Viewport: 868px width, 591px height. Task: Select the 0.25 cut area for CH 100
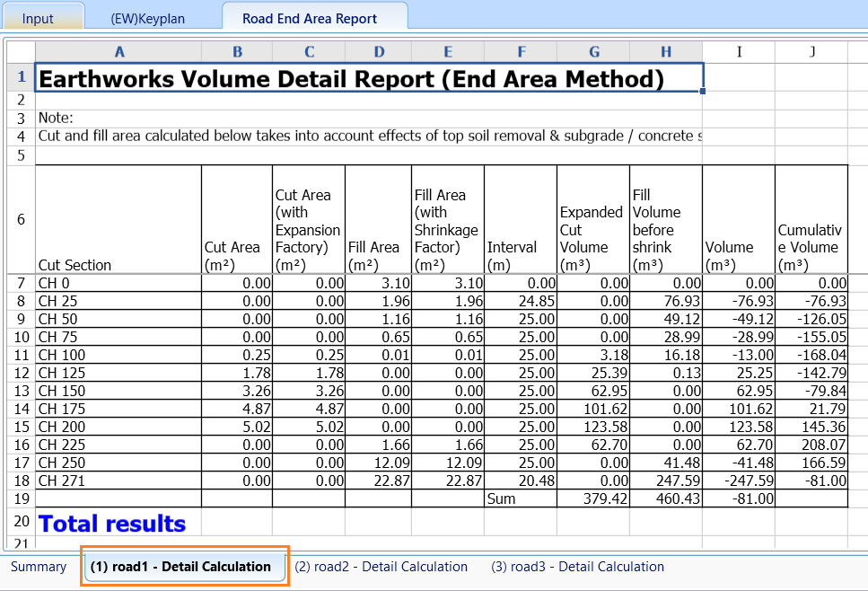[237, 355]
